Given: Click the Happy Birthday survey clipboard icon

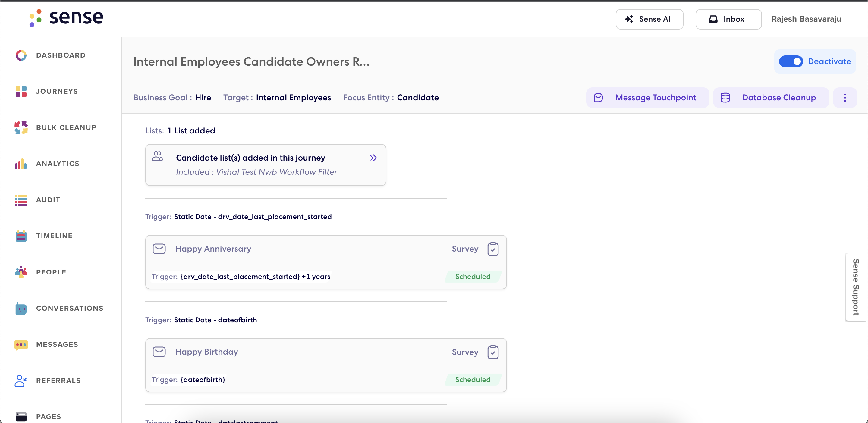Looking at the screenshot, I should [493, 352].
